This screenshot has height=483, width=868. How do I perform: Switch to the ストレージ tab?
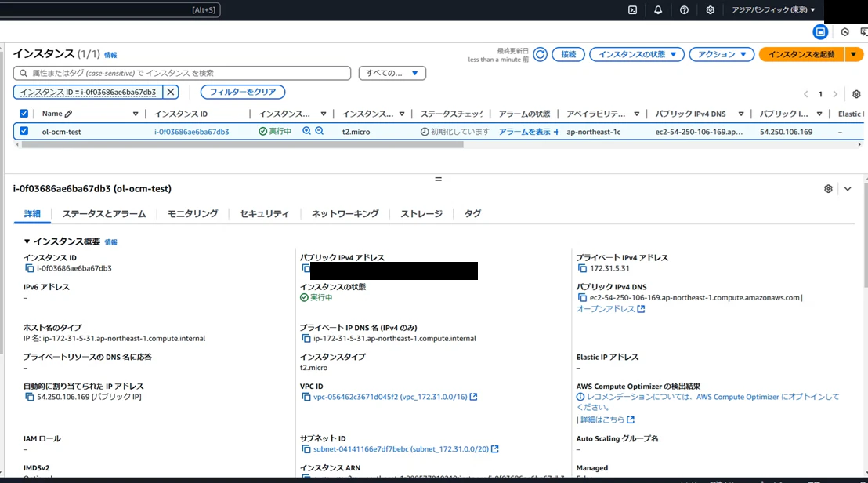coord(421,214)
